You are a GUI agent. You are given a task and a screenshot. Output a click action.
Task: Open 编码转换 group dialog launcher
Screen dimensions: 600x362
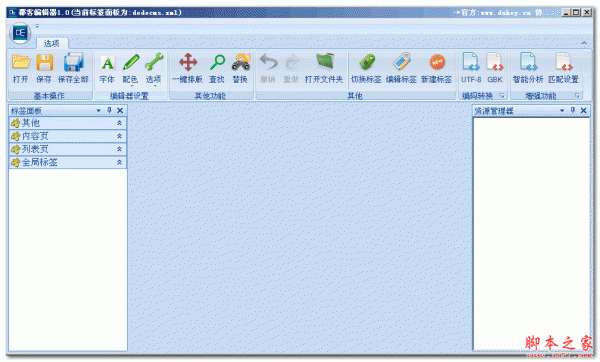502,96
